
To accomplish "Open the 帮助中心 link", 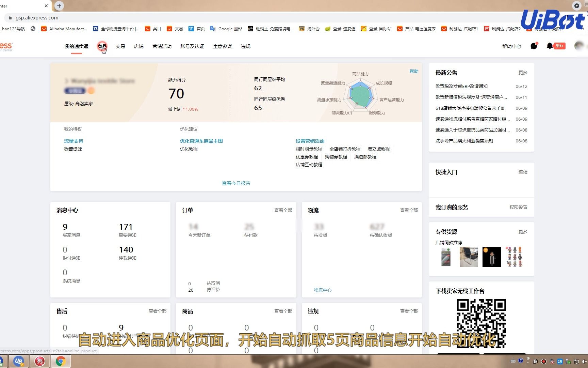I will click(x=511, y=46).
